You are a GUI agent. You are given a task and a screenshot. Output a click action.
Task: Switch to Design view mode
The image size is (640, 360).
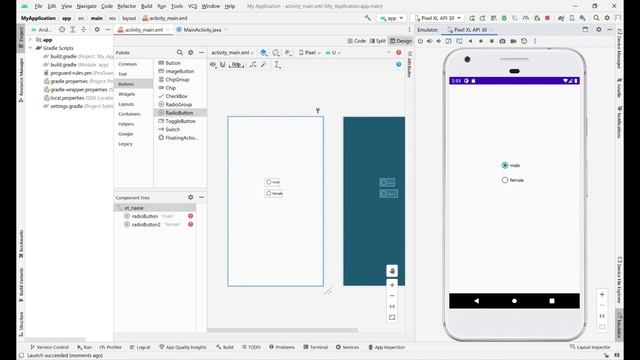[x=400, y=41]
